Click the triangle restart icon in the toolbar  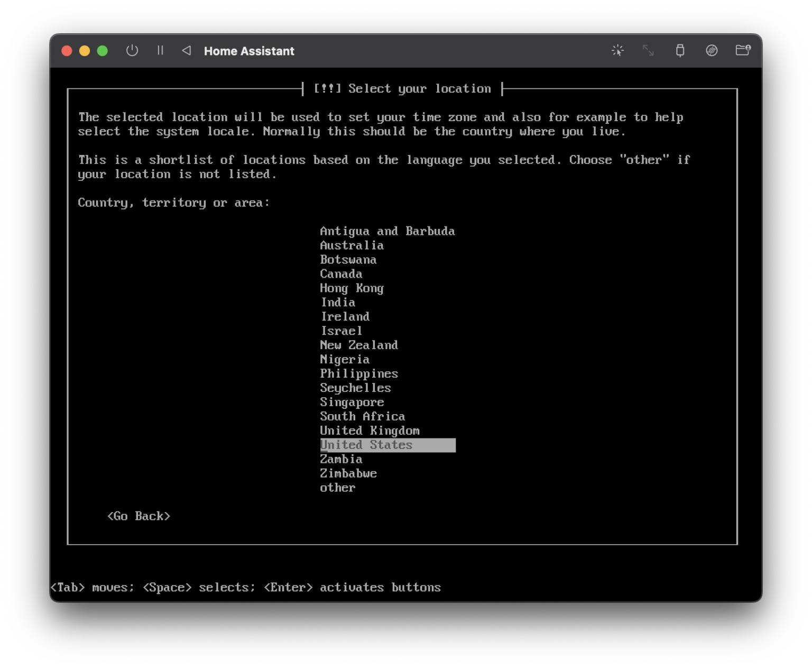(x=186, y=51)
